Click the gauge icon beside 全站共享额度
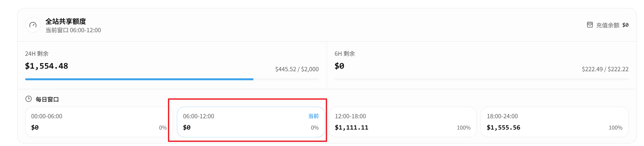 click(33, 25)
